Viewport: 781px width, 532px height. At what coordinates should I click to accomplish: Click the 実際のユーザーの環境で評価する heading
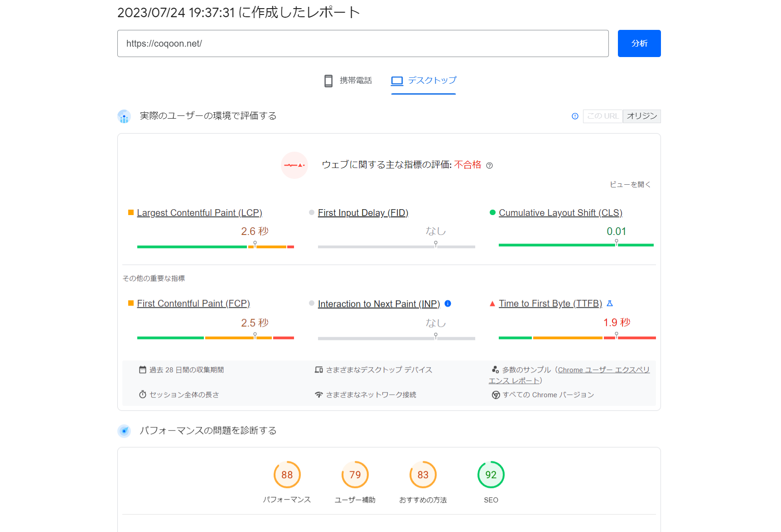[x=208, y=116]
